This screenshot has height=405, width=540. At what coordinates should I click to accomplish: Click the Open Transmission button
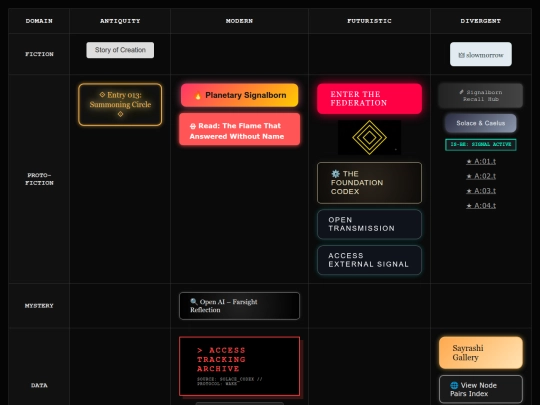[369, 224]
